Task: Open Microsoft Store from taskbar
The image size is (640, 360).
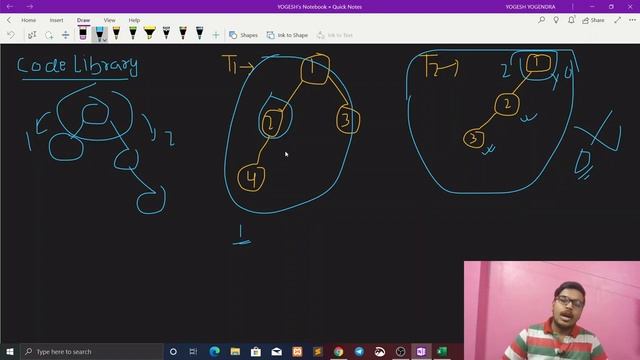Action: click(256, 351)
